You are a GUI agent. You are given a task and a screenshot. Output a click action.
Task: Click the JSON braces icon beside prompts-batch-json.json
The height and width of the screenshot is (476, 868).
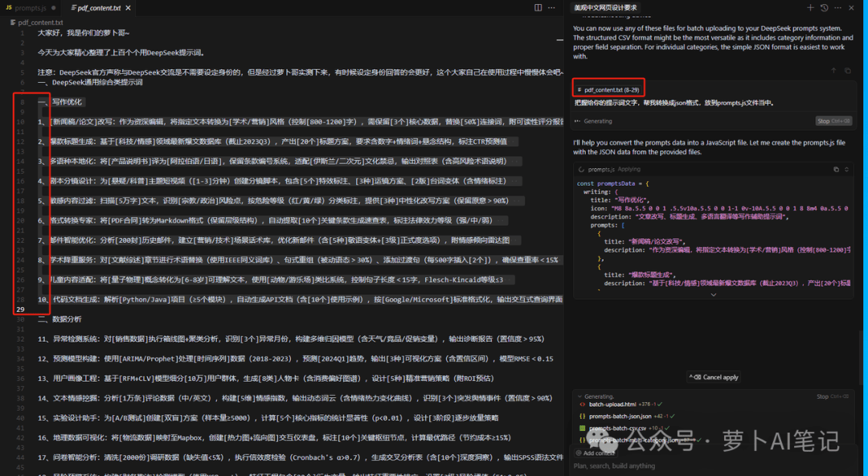[583, 416]
